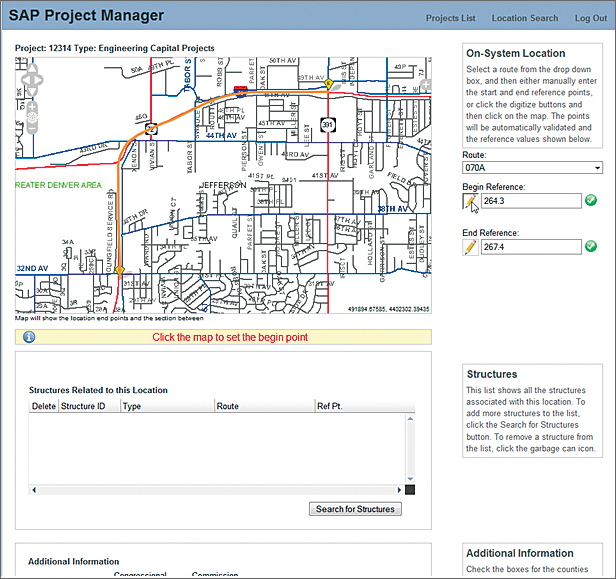Click the JEFFERSON label on the map
The width and height of the screenshot is (616, 579).
(223, 185)
